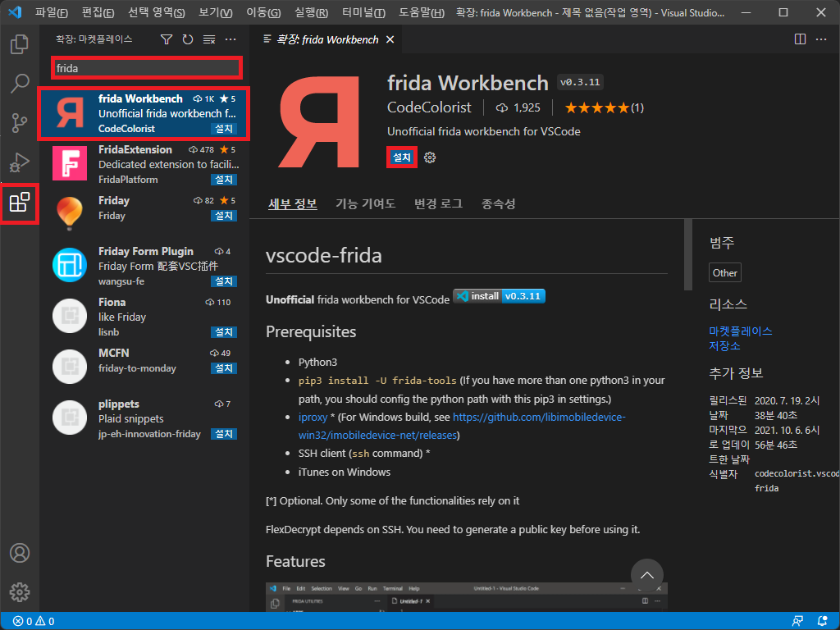The height and width of the screenshot is (630, 840).
Task: Refresh the extensions list
Action: (x=187, y=39)
